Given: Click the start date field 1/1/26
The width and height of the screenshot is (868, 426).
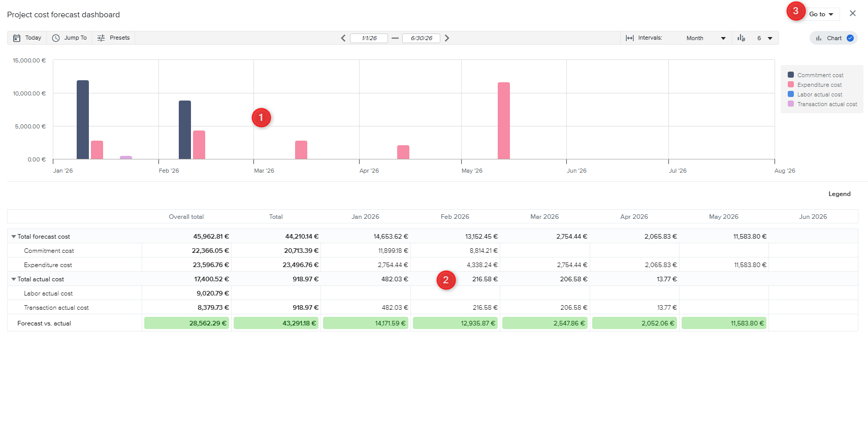Looking at the screenshot, I should (369, 38).
